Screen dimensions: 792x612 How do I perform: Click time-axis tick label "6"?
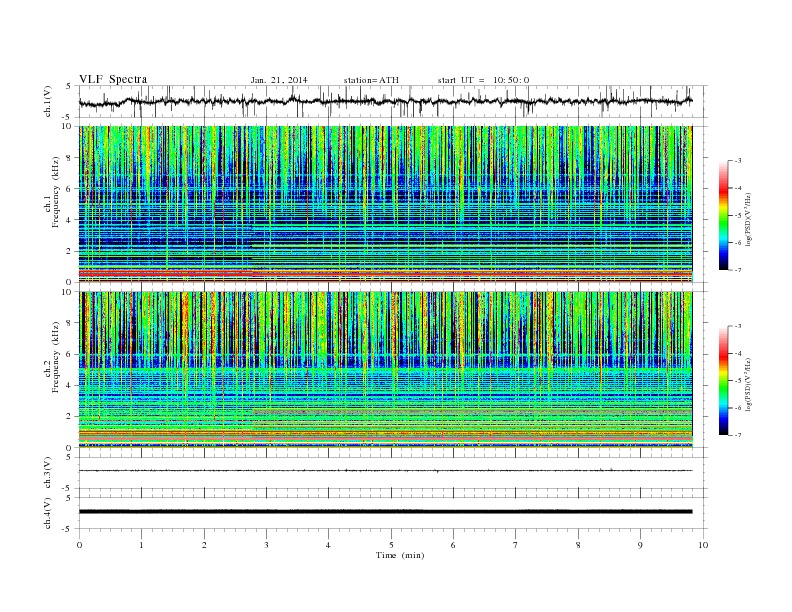click(x=454, y=545)
